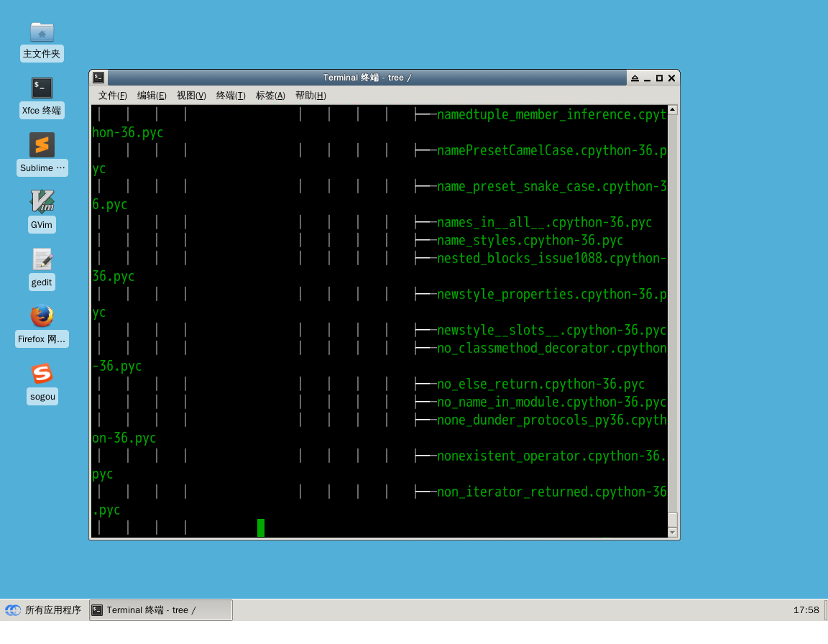This screenshot has width=828, height=644.
Task: Click the scrollbar down arrow in terminal
Action: [673, 533]
